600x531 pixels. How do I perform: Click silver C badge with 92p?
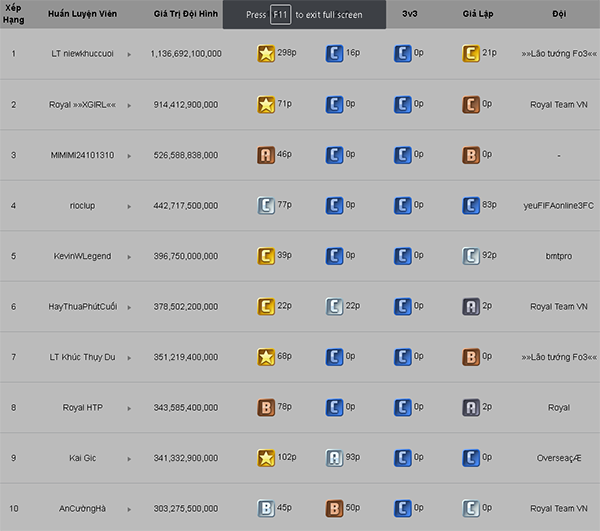pyautogui.click(x=471, y=256)
